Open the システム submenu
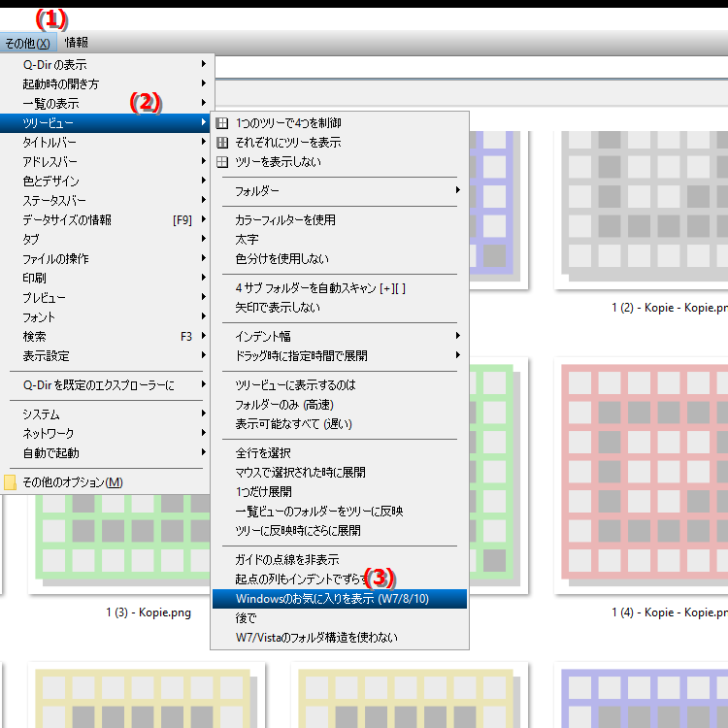The image size is (728, 728). [x=106, y=414]
